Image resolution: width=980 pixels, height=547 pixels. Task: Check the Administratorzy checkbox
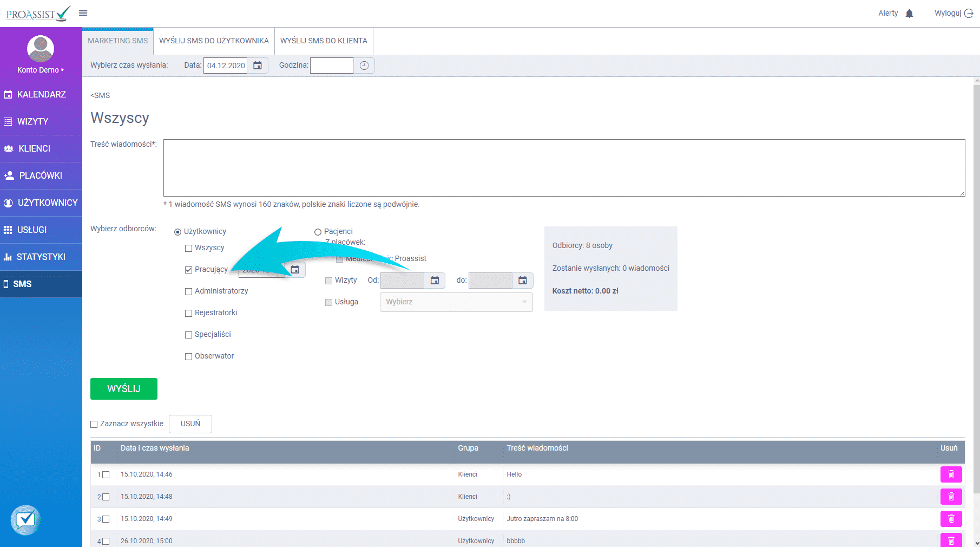click(x=188, y=291)
